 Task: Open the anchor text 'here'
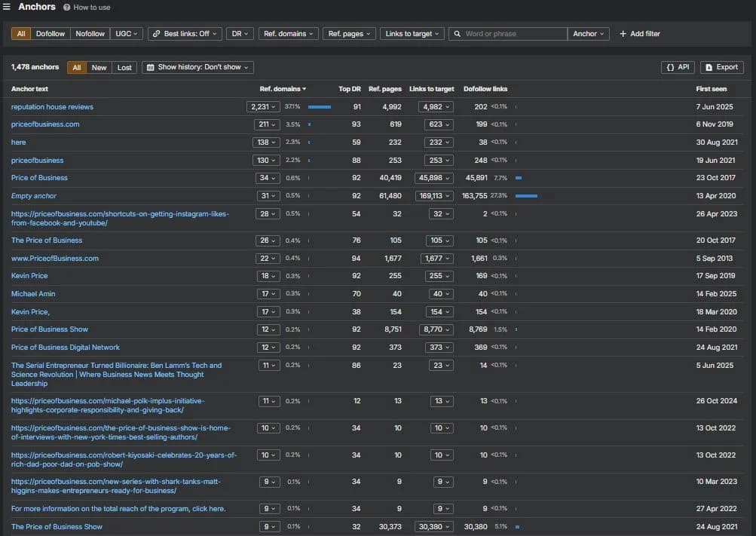pos(18,142)
